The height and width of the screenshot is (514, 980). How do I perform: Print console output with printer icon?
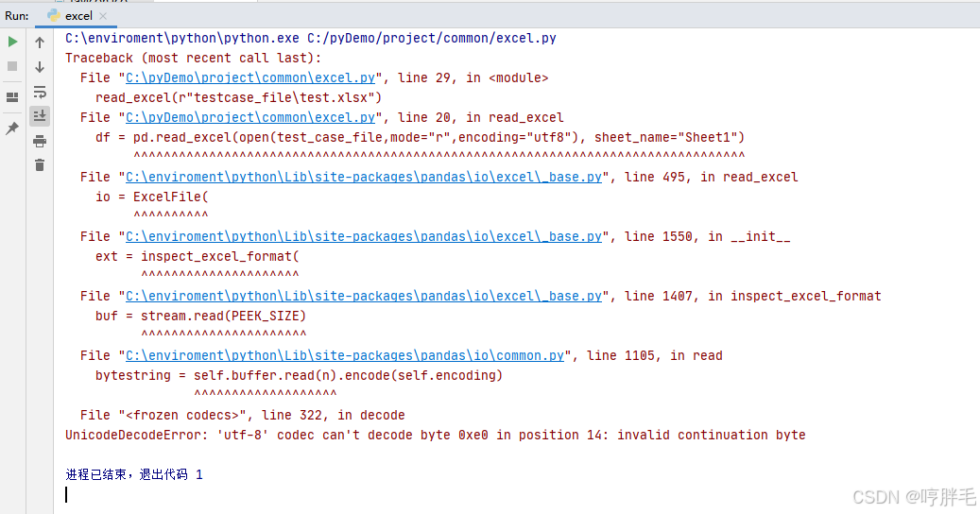coord(40,141)
